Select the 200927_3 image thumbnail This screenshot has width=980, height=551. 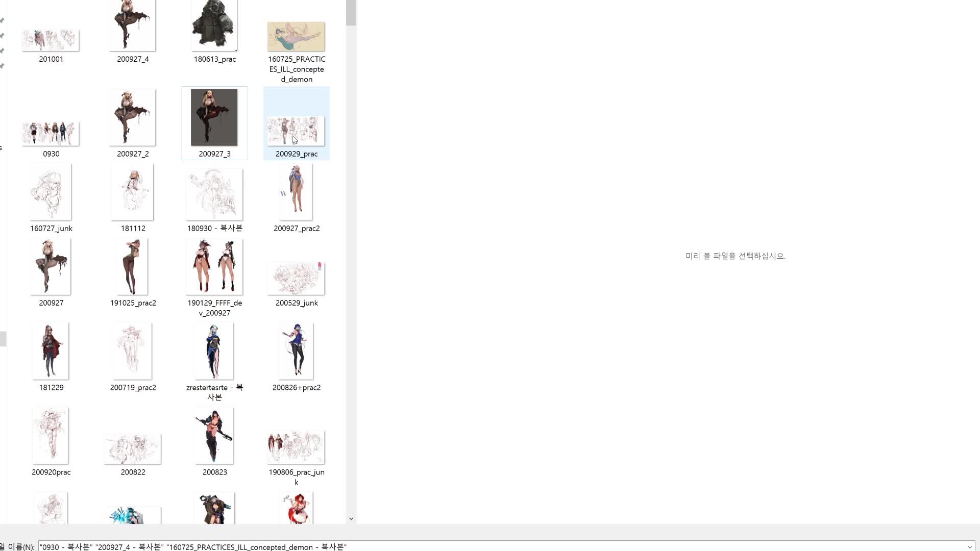click(x=214, y=117)
